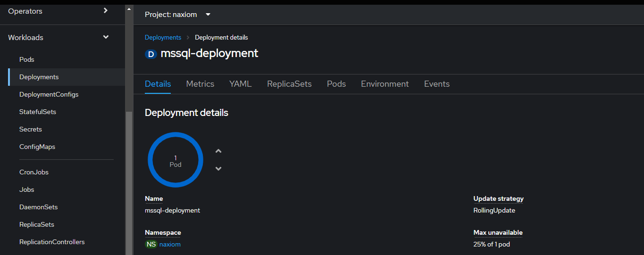Click the green NS namespace badge
The image size is (644, 255).
[x=151, y=244]
